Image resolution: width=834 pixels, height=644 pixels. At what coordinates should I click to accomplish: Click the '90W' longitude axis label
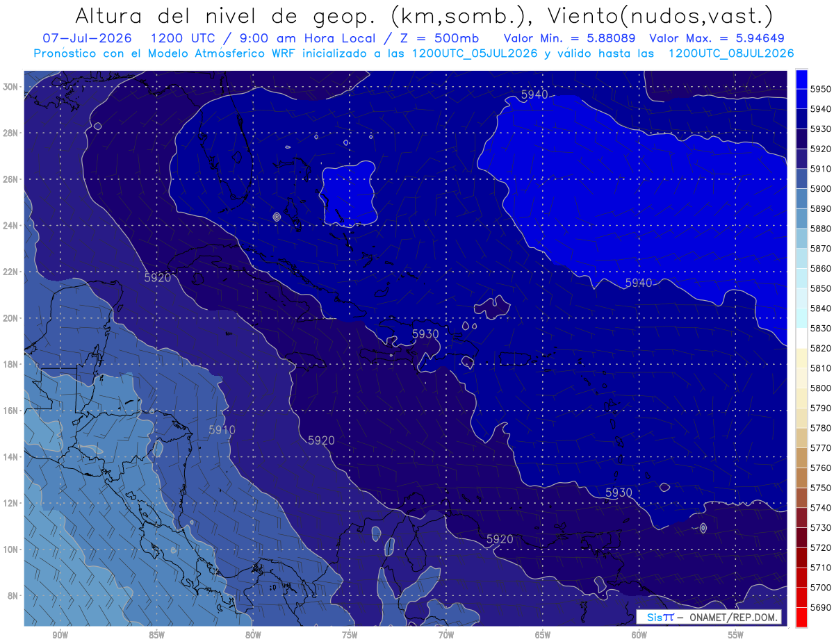pyautogui.click(x=60, y=636)
